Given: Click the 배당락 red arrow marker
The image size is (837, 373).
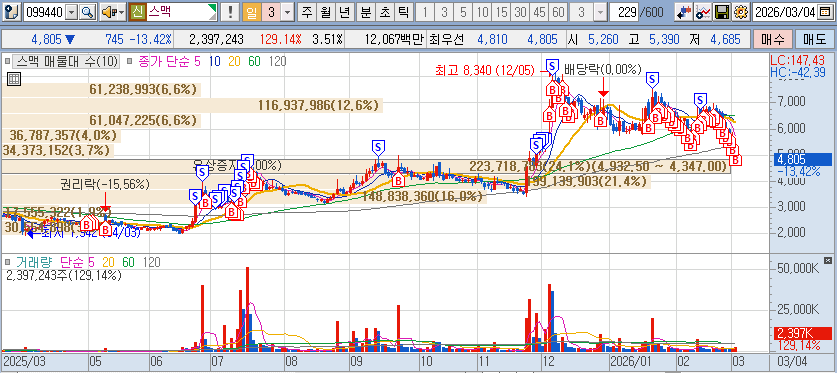Looking at the screenshot, I should 603,86.
